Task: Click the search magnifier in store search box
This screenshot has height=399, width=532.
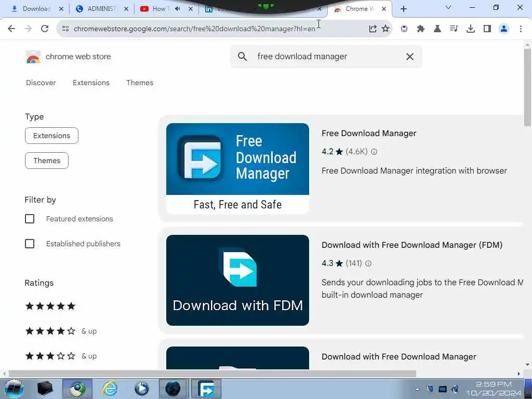Action: (x=242, y=56)
